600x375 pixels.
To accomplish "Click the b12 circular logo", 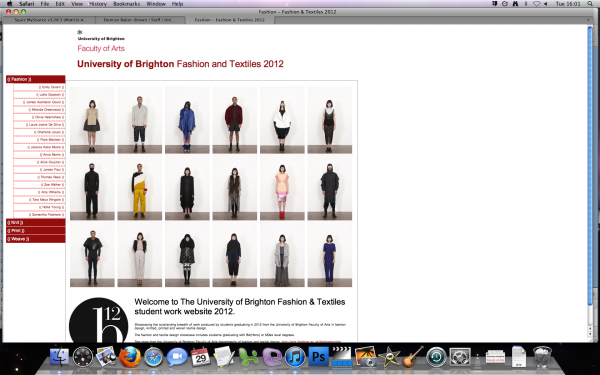I will click(98, 321).
